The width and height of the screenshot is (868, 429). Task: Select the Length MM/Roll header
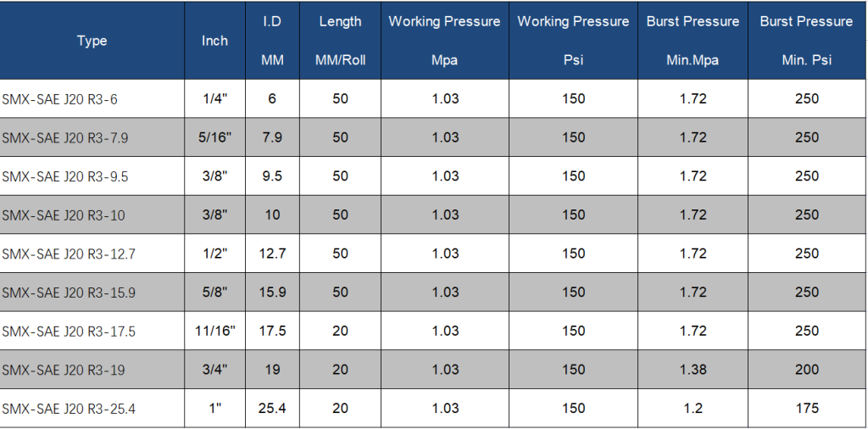[x=340, y=41]
